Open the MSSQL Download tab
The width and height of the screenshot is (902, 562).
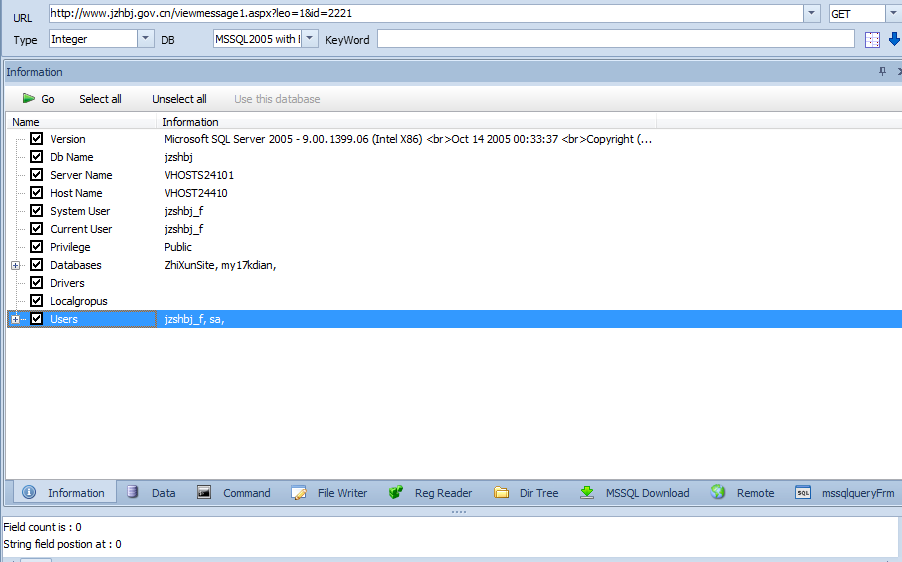(x=635, y=492)
